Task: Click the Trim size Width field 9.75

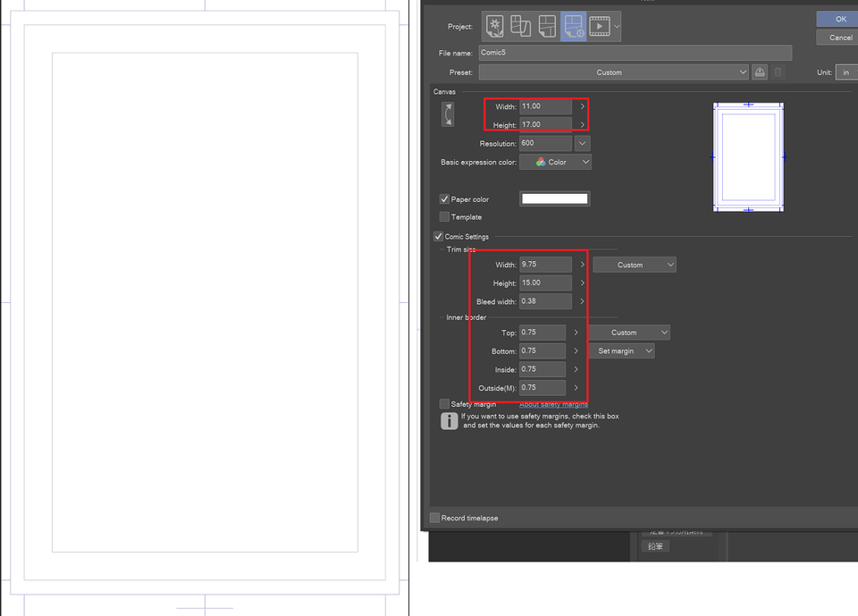Action: pyautogui.click(x=545, y=265)
